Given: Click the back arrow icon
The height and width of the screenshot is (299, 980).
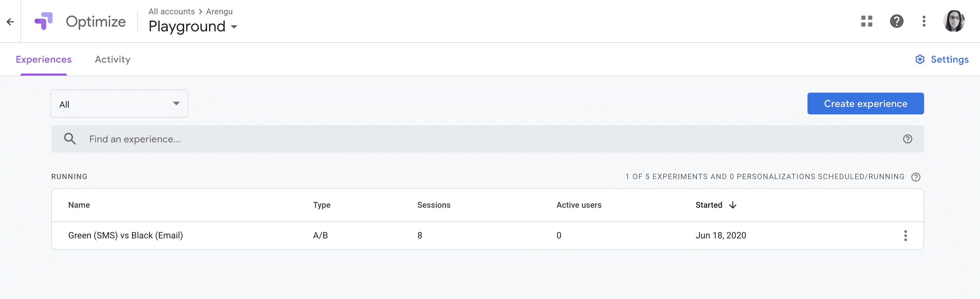Looking at the screenshot, I should coord(10,22).
